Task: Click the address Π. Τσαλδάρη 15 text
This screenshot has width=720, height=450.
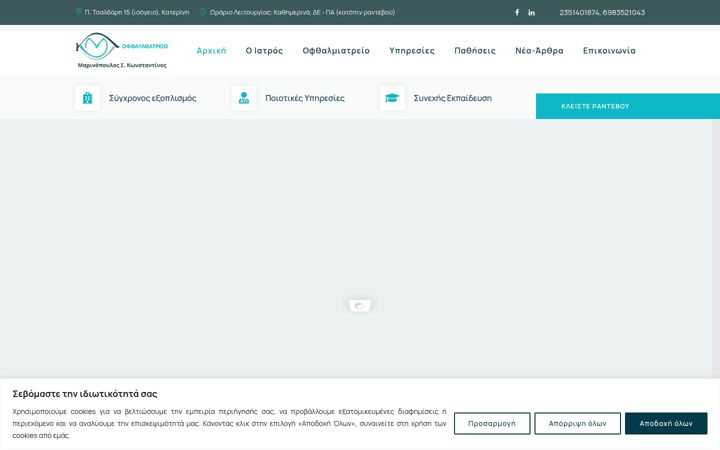Action: tap(137, 12)
